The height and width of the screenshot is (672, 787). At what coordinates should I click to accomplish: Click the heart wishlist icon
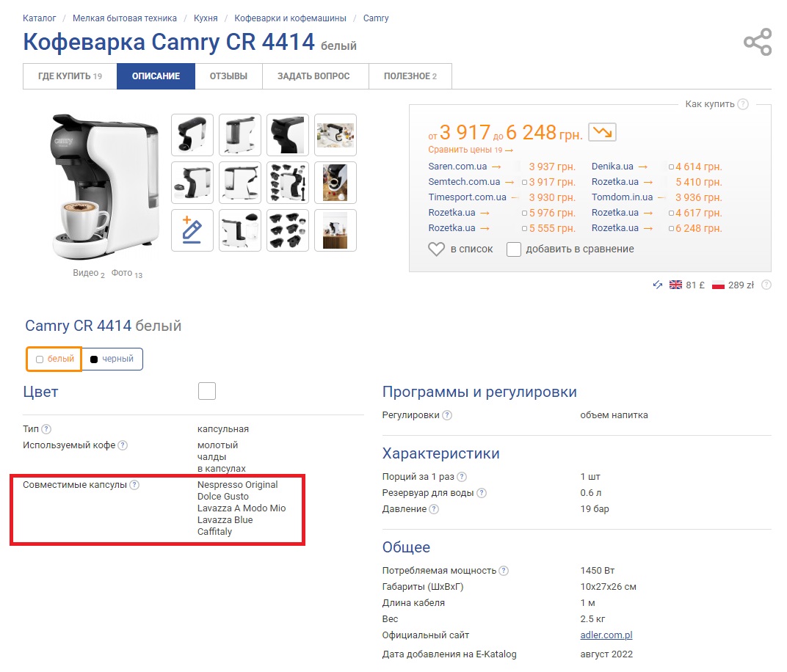pyautogui.click(x=436, y=249)
